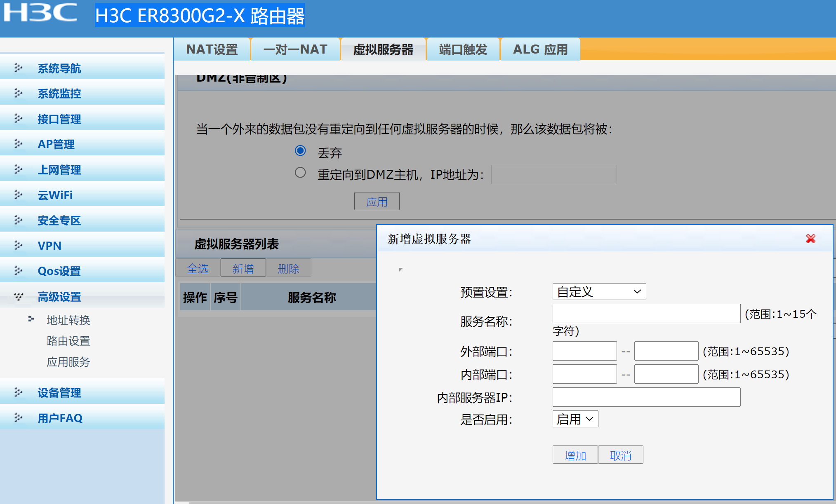The height and width of the screenshot is (504, 836).
Task: Switch to the ALG 应用 tab
Action: (540, 49)
